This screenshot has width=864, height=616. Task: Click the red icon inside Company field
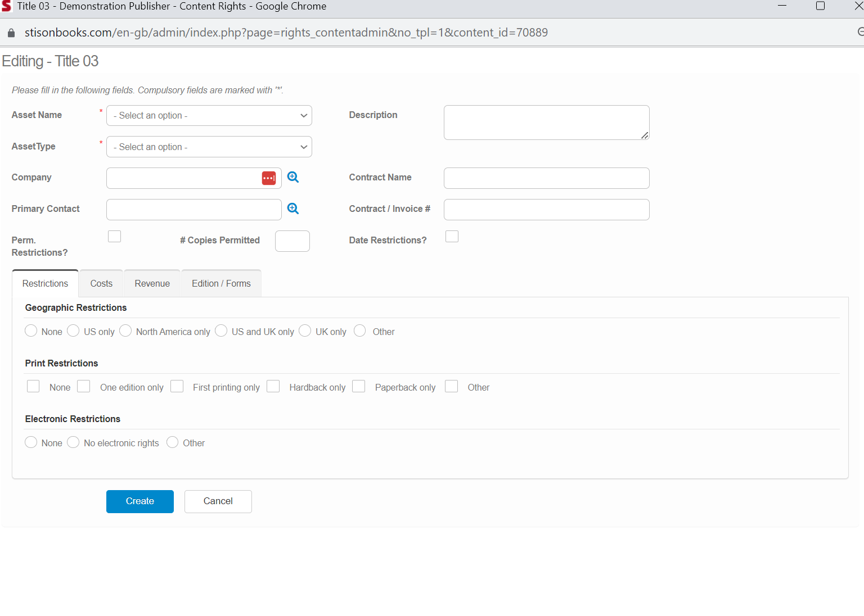click(269, 178)
